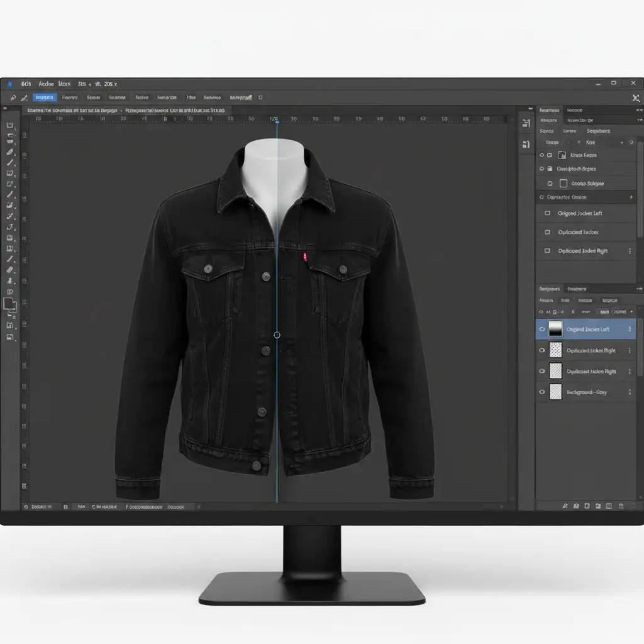Open the blend mode dropdown in the layers panel
Viewport: 644px width, 644px height.
585,311
